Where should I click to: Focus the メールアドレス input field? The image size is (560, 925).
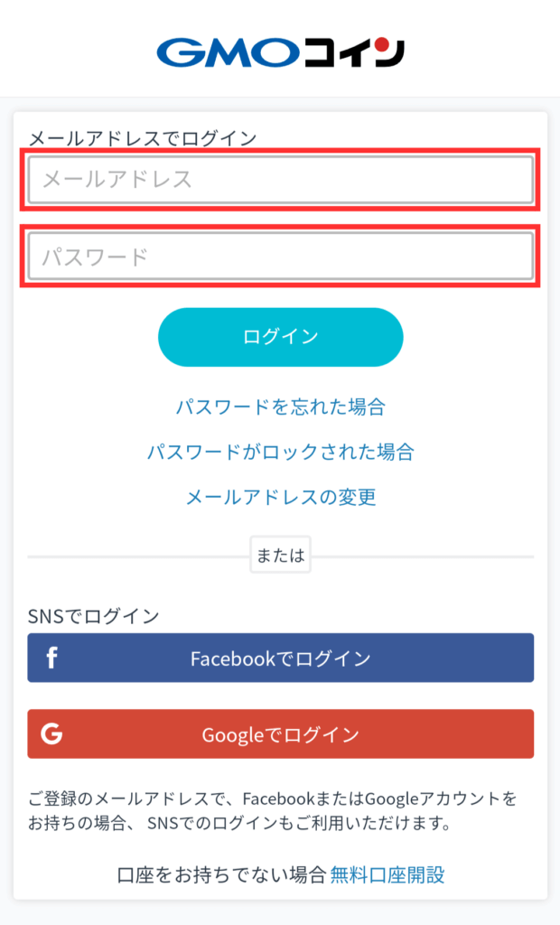click(280, 180)
